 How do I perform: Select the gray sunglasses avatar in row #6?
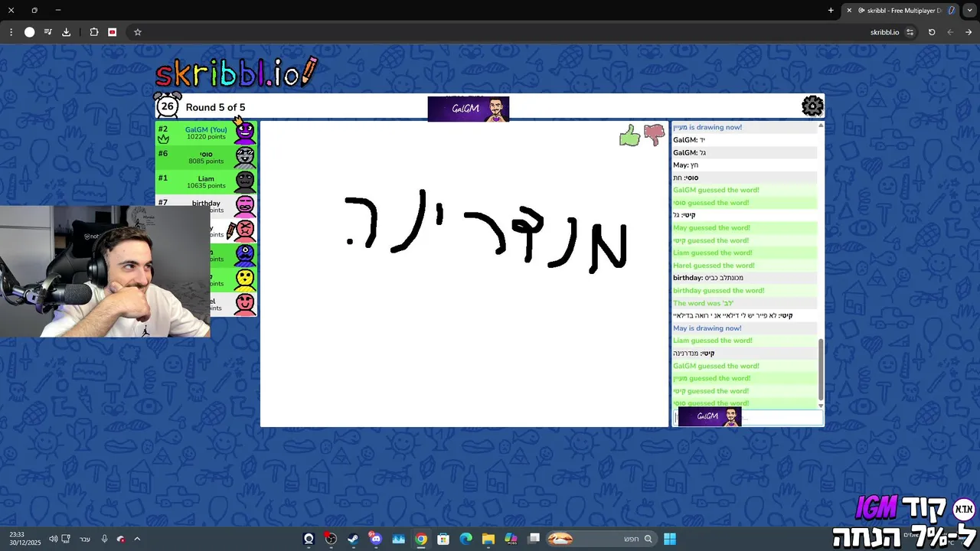click(x=245, y=157)
